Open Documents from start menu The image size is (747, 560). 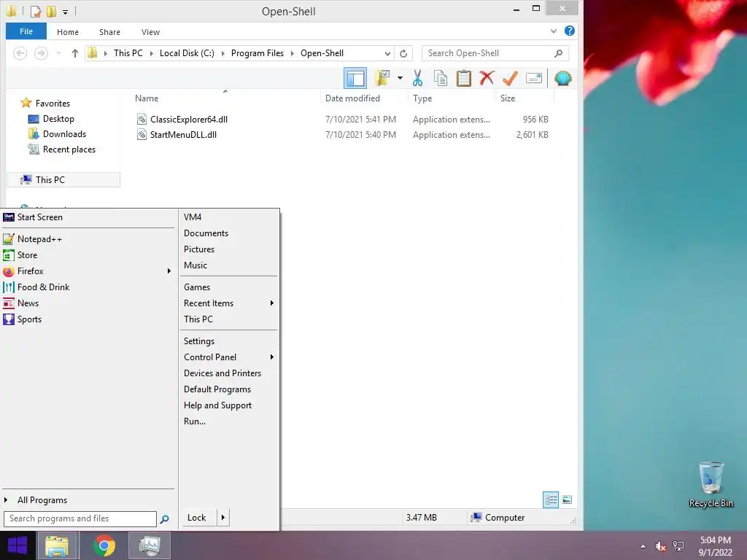tap(229, 233)
